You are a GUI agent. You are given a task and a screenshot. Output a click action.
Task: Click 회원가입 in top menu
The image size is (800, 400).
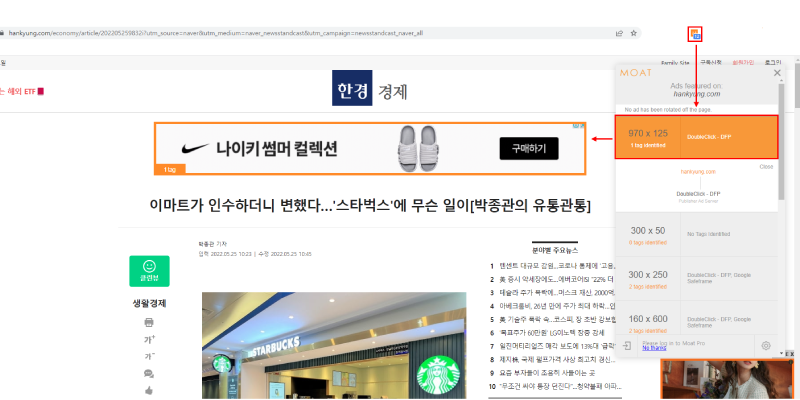(x=743, y=62)
